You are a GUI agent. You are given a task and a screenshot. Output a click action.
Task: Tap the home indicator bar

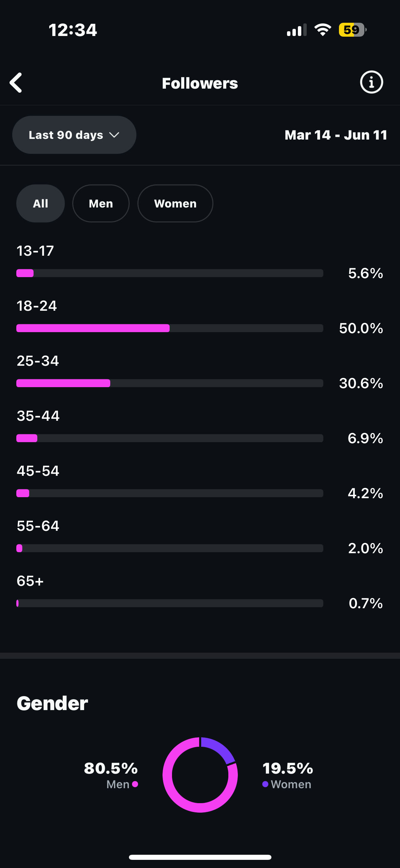pyautogui.click(x=200, y=857)
